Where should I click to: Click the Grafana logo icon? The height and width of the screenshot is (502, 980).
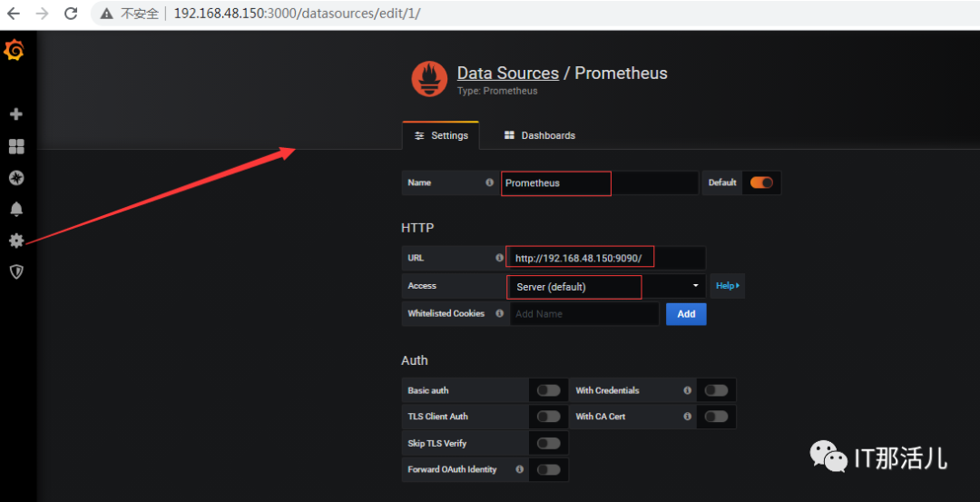pyautogui.click(x=14, y=51)
